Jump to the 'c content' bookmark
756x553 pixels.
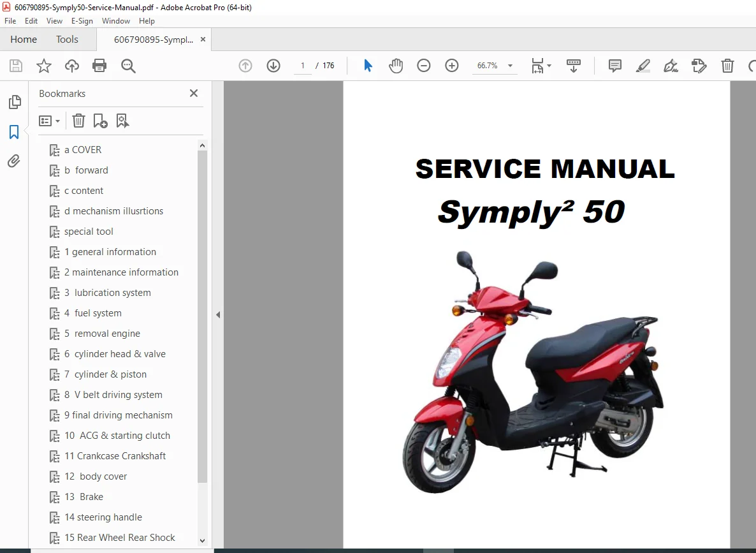[84, 191]
